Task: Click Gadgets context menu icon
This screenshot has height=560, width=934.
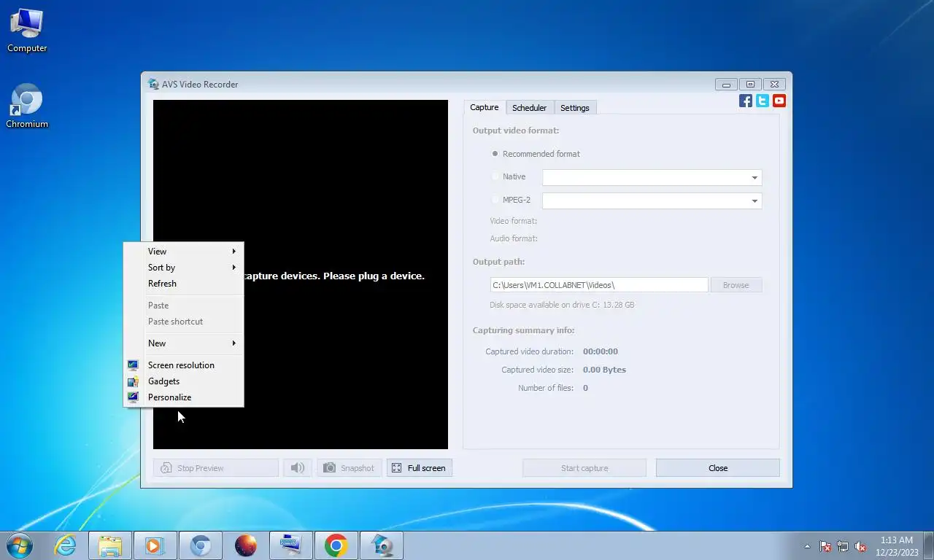Action: tap(133, 381)
